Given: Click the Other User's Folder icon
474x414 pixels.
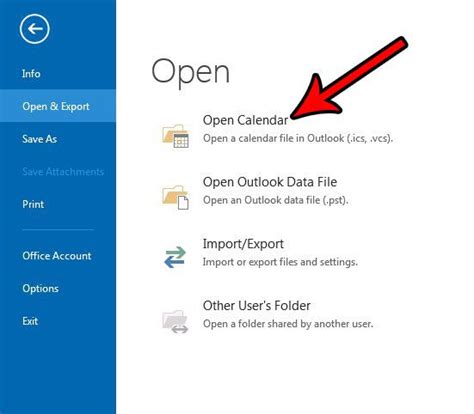Looking at the screenshot, I should tap(175, 321).
